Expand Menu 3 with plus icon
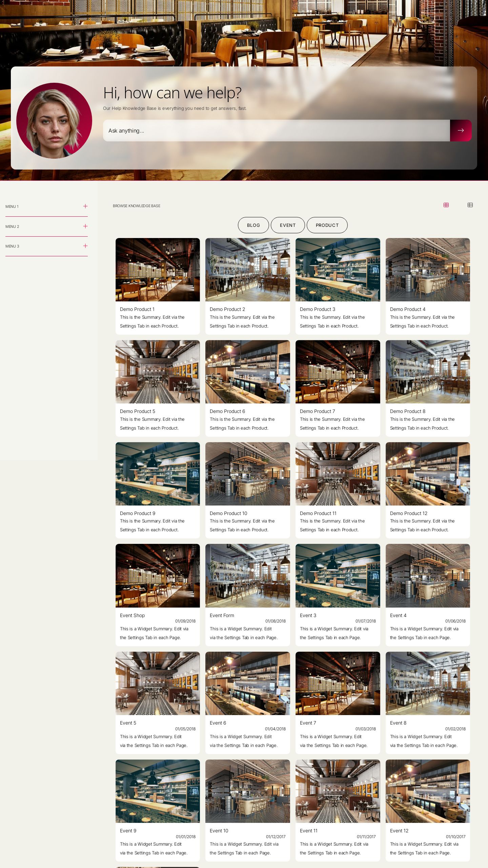Screen dimensions: 488x868 (x=85, y=246)
